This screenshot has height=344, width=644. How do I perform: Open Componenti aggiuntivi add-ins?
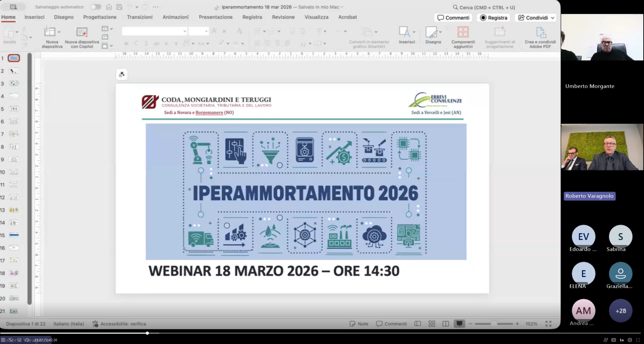point(463,37)
